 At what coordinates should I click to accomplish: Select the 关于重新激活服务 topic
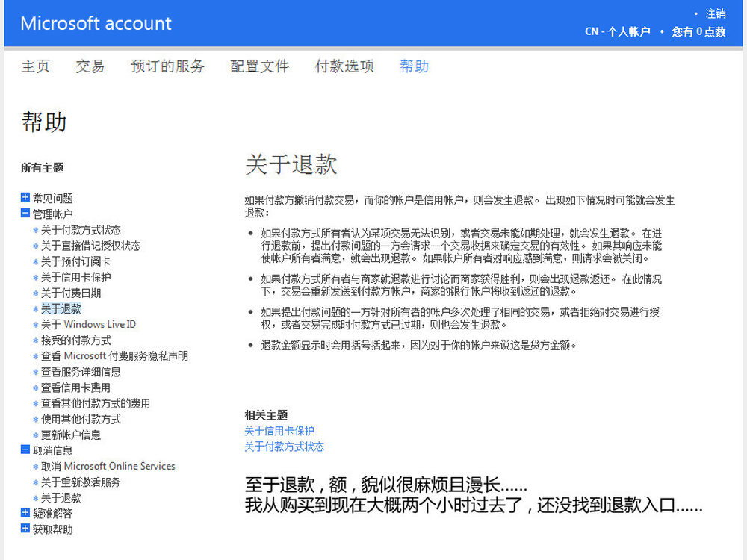(x=81, y=482)
